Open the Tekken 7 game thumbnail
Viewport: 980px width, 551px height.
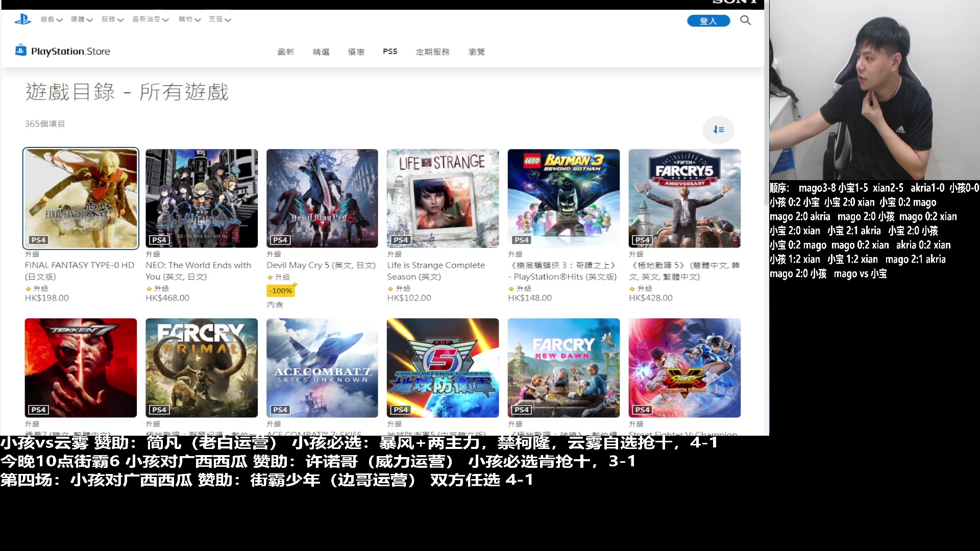pyautogui.click(x=81, y=368)
